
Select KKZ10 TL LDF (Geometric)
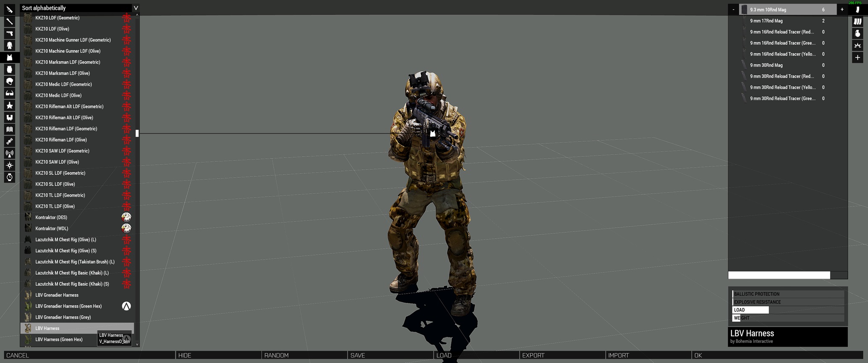(x=77, y=195)
